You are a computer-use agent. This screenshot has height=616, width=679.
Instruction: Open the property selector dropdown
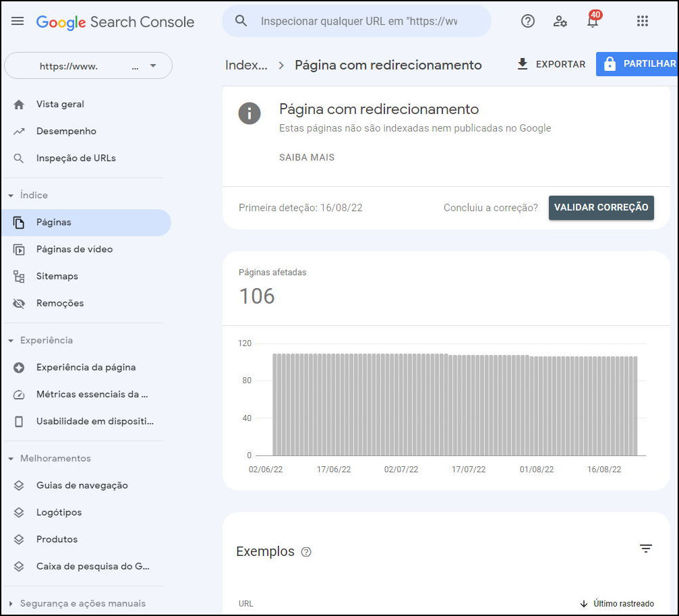click(88, 66)
